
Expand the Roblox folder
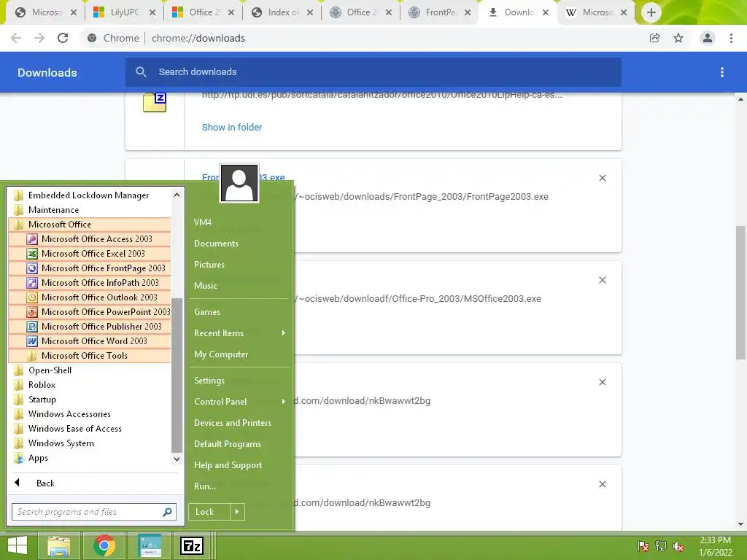coord(90,385)
